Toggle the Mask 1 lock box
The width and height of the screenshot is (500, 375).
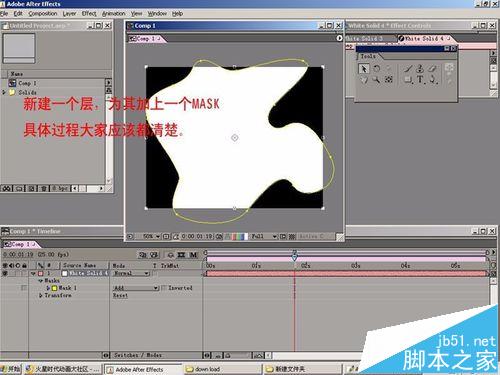point(24,287)
